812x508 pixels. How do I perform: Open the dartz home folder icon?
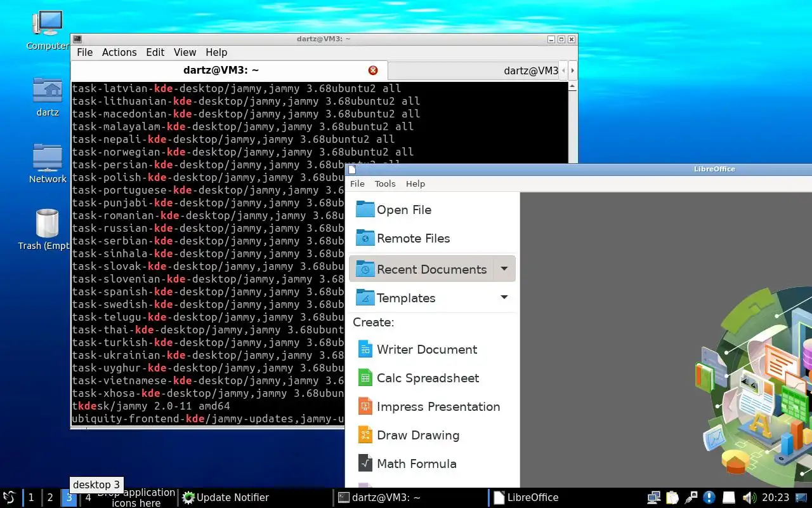coord(48,91)
